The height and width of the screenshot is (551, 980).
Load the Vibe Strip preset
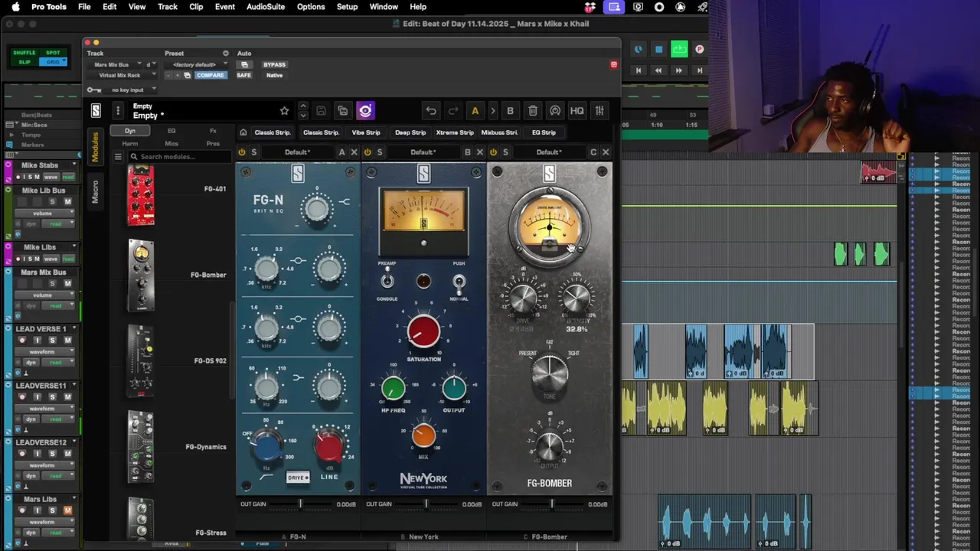(366, 132)
